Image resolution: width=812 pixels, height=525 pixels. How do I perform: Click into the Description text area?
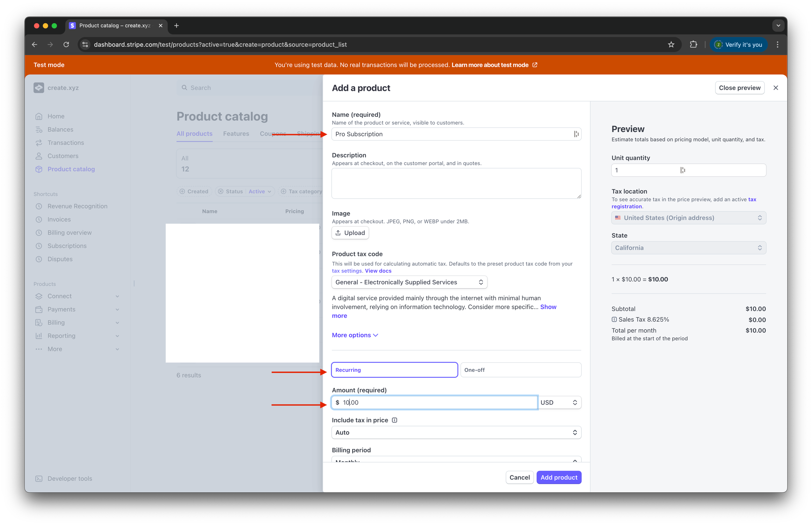pos(456,183)
